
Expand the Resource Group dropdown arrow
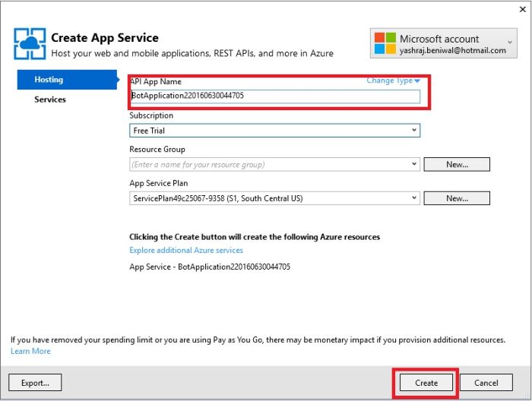tap(414, 164)
